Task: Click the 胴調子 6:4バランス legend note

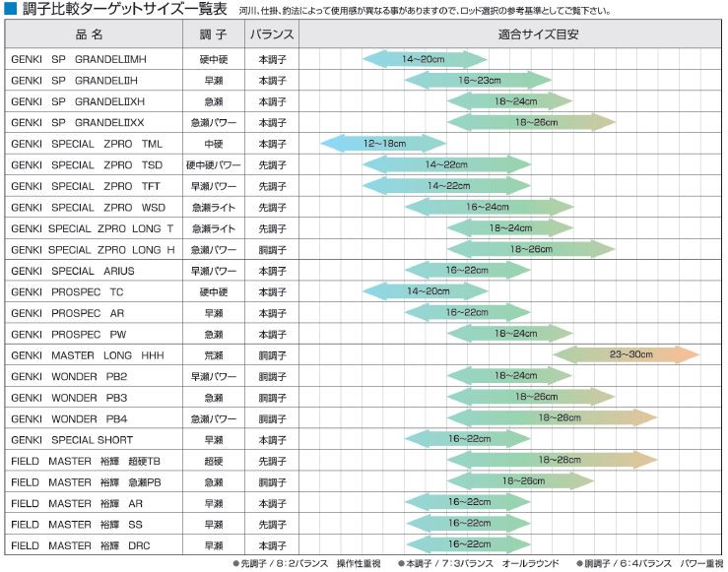Action: click(x=650, y=564)
